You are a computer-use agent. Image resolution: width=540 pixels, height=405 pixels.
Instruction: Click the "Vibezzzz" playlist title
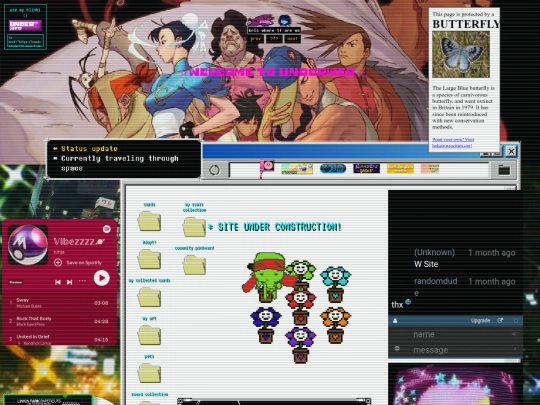coord(74,242)
